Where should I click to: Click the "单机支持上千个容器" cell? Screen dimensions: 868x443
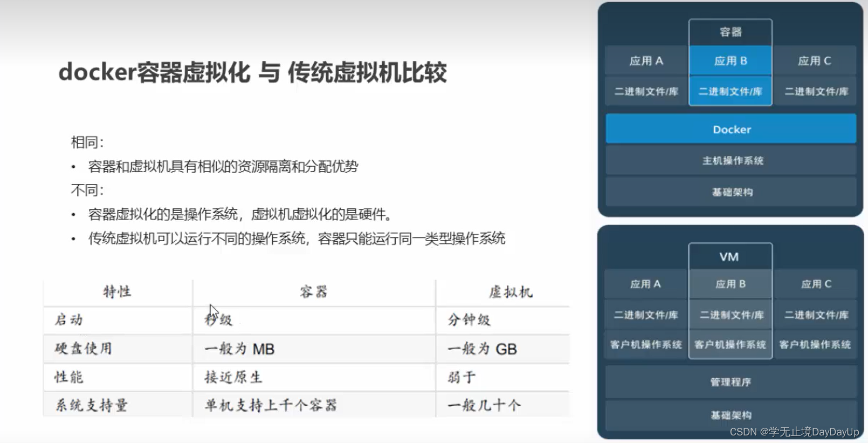coord(271,405)
